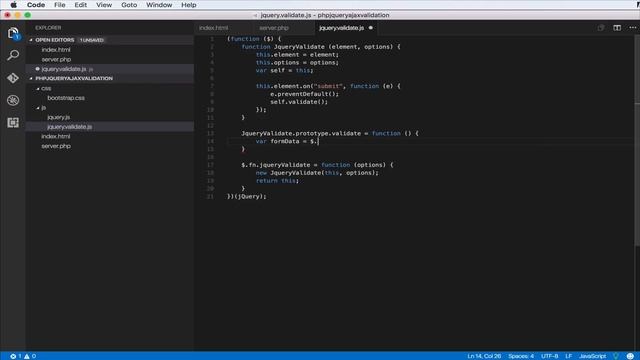Open the File menu
This screenshot has height=360, width=640.
[60, 5]
